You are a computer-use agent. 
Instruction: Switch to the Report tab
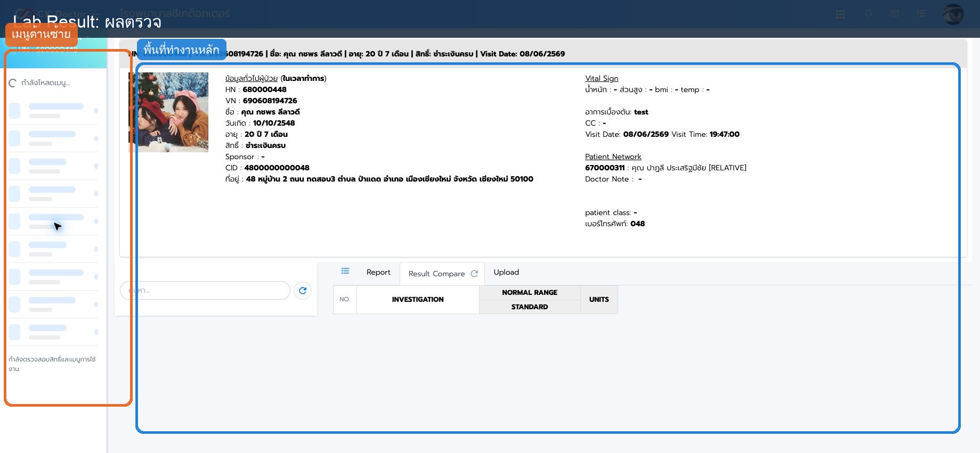pos(378,272)
